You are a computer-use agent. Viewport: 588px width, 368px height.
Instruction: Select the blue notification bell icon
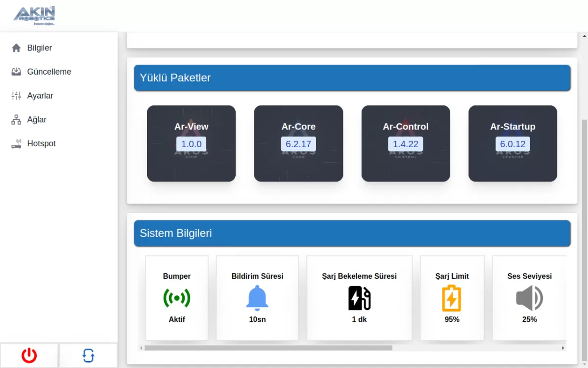click(x=257, y=298)
